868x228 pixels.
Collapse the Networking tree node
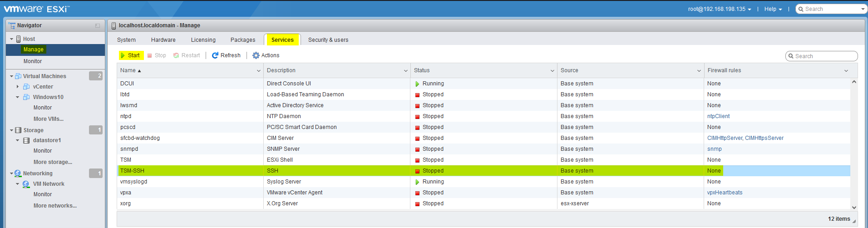tap(11, 173)
